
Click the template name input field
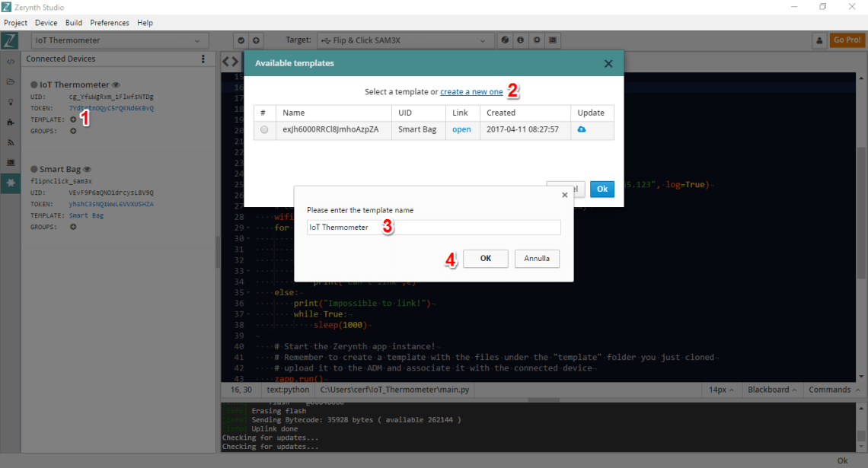(x=433, y=227)
